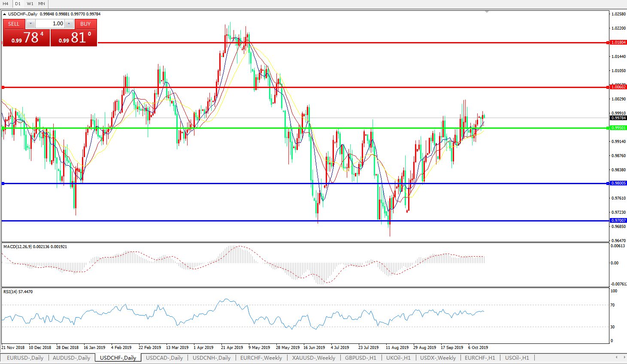
Task: Select the green 0.99501 price level label
Action: click(618, 128)
